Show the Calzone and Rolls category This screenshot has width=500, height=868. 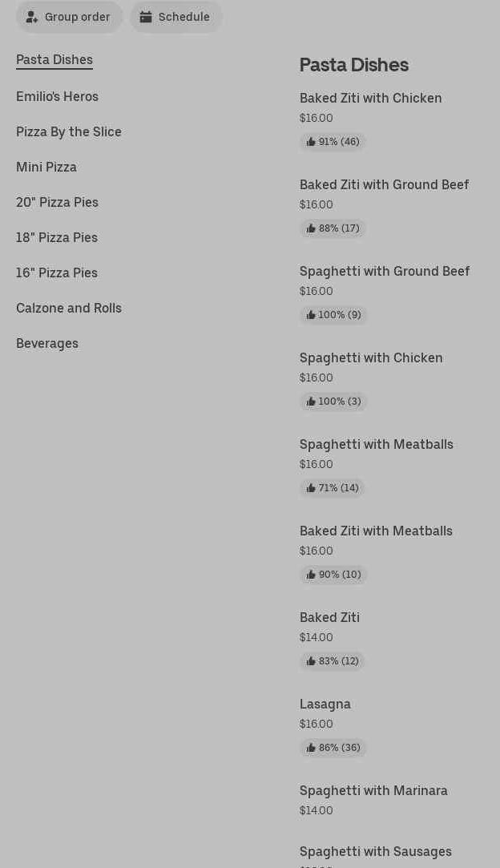point(69,308)
